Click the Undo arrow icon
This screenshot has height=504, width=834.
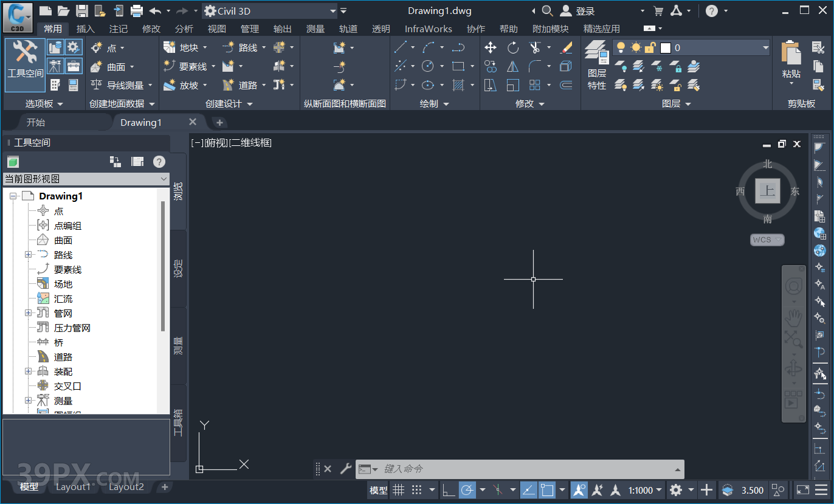[156, 11]
